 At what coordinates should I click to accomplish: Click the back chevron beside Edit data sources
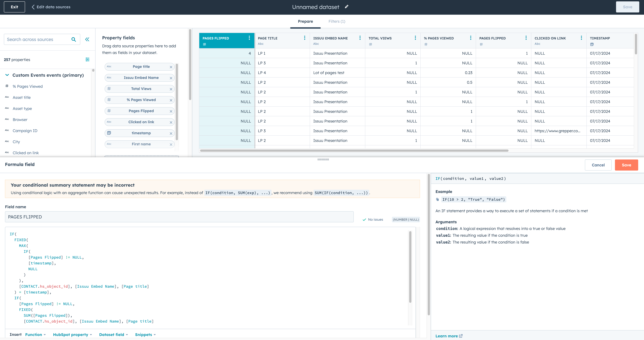(x=33, y=7)
